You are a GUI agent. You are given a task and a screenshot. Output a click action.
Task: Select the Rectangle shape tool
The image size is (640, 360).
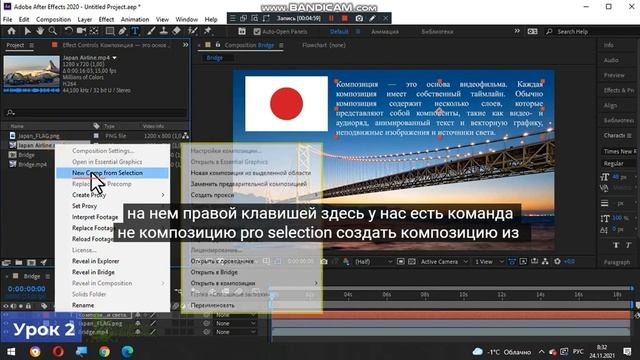click(110, 31)
